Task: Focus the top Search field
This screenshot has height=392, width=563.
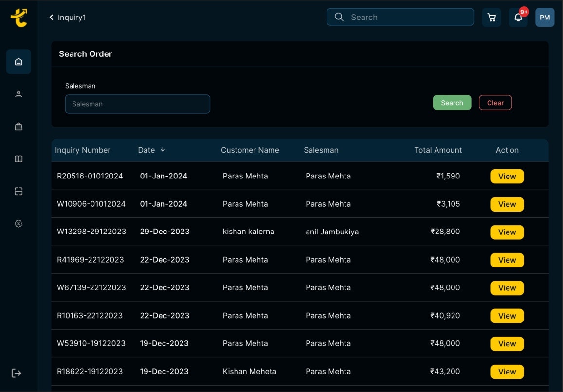Action: point(400,17)
